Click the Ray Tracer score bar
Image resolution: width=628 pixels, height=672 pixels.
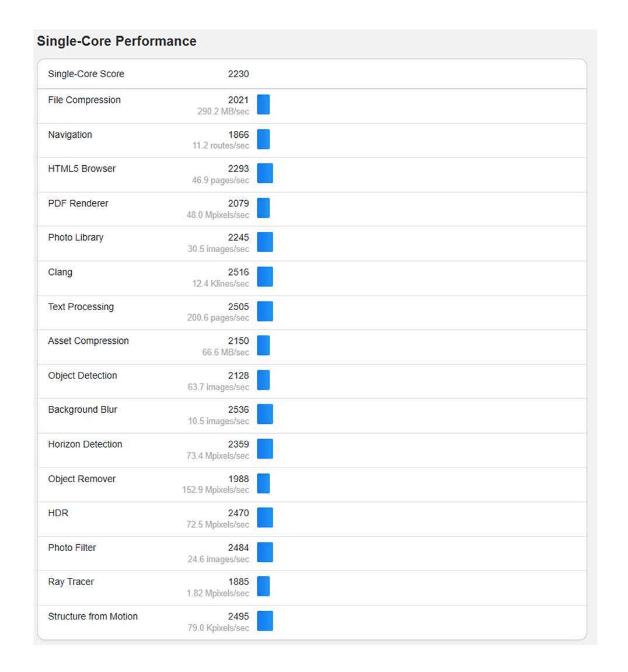coord(263,586)
